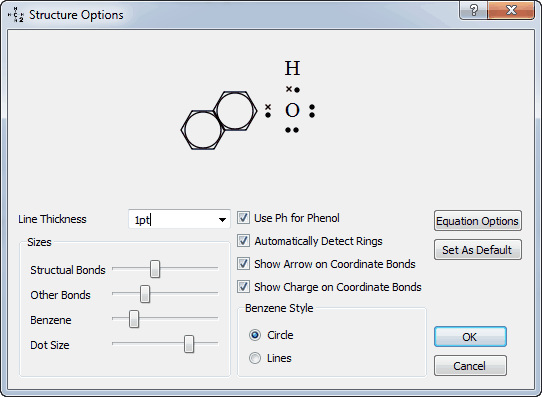The image size is (542, 397).
Task: Click the Equation Options button
Action: click(478, 221)
